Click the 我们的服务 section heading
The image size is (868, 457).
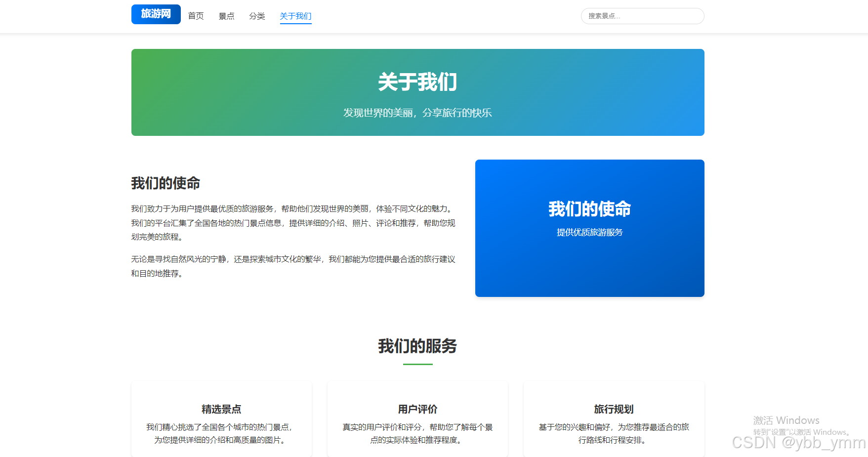click(x=417, y=346)
